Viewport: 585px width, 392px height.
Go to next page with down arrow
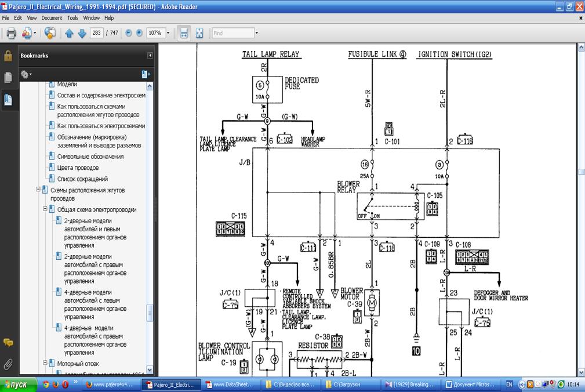tap(82, 33)
